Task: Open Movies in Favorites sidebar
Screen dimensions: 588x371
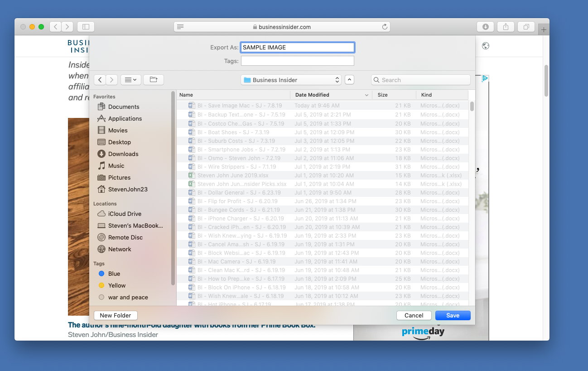Action: pyautogui.click(x=118, y=130)
